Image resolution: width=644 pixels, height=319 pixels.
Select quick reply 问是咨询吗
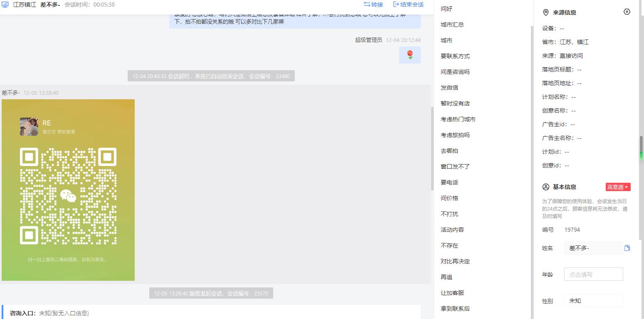point(455,72)
